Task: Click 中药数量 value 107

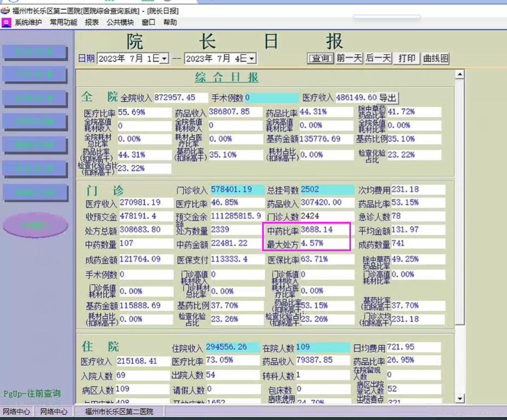Action: click(146, 243)
